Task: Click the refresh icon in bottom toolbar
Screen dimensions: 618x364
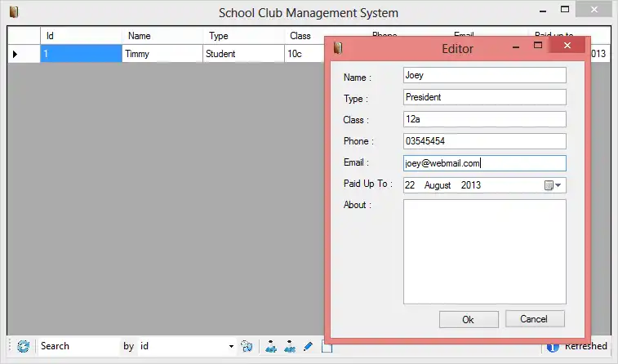Action: pos(23,346)
